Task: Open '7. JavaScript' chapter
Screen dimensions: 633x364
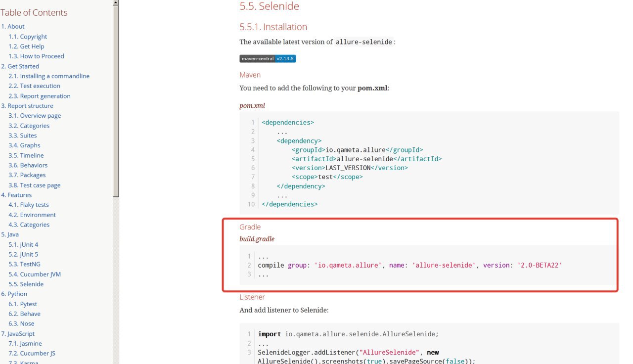Action: [18, 334]
